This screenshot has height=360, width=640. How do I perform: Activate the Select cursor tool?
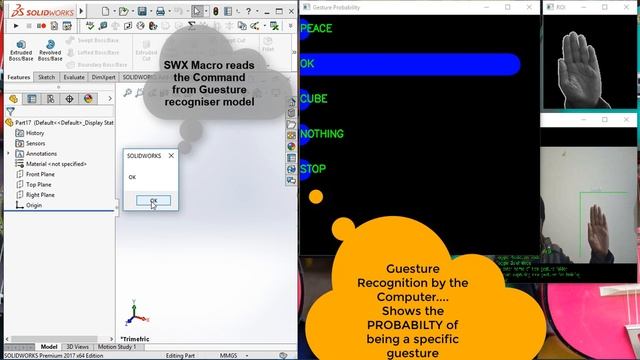click(197, 11)
